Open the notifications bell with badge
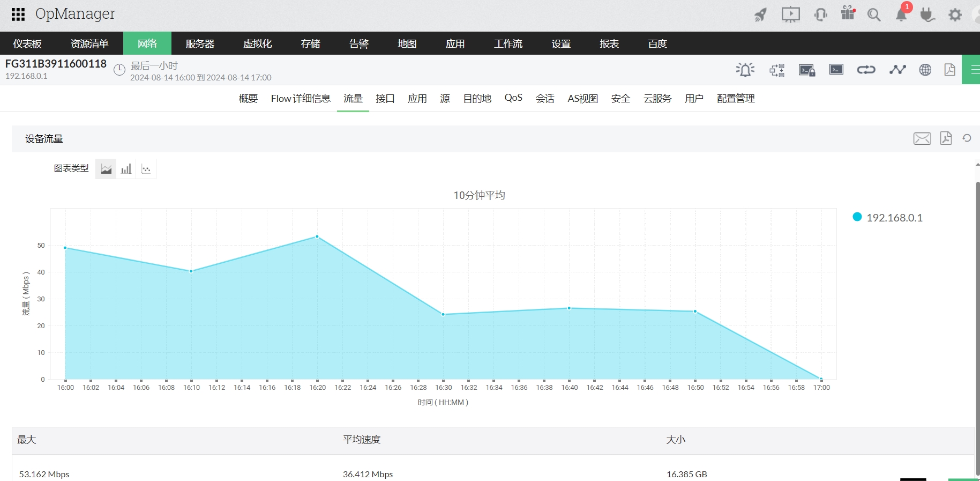 [901, 14]
